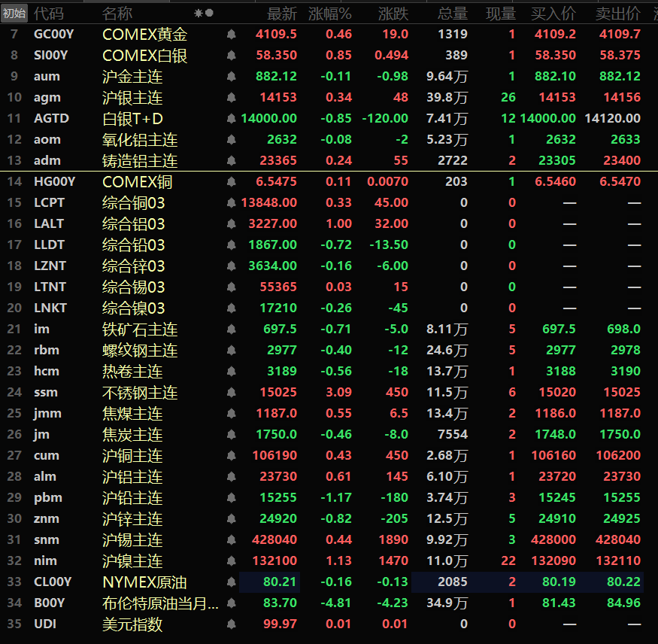Viewport: 658px width, 644px height.
Task: Click the 初始 reset sort button
Action: pos(14,14)
